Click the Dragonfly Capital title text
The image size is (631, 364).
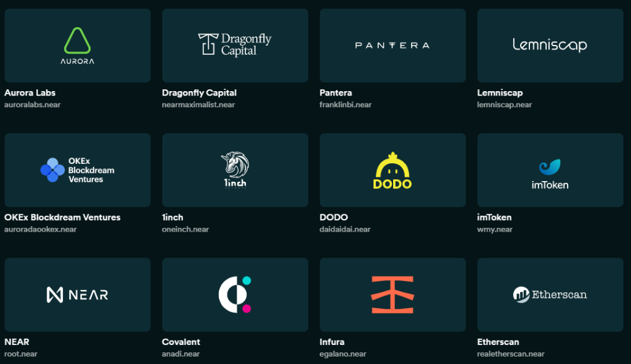tap(199, 92)
